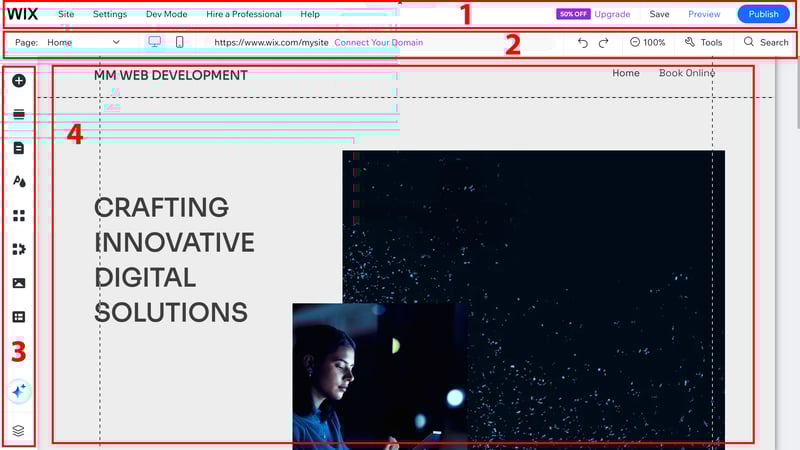Open the Add Apps grid icon
Viewport: 800px width, 450px height.
click(19, 215)
